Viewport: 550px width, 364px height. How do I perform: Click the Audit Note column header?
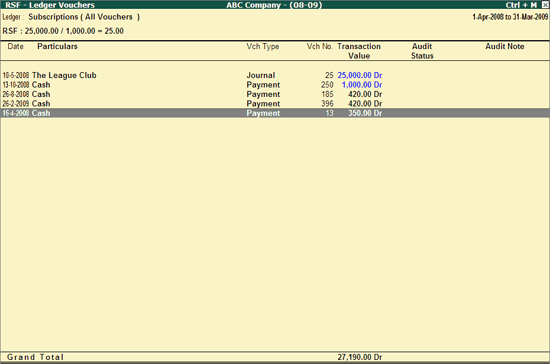[x=505, y=47]
